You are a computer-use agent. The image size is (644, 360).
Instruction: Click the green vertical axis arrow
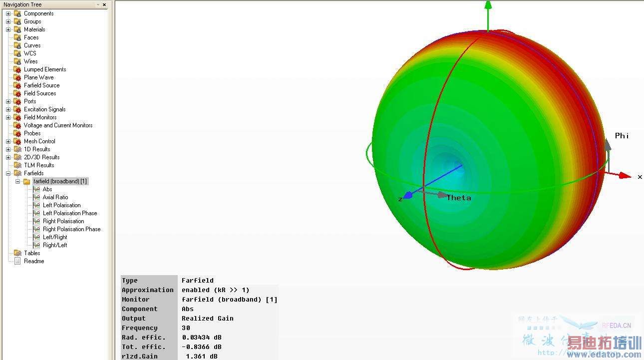(488, 5)
